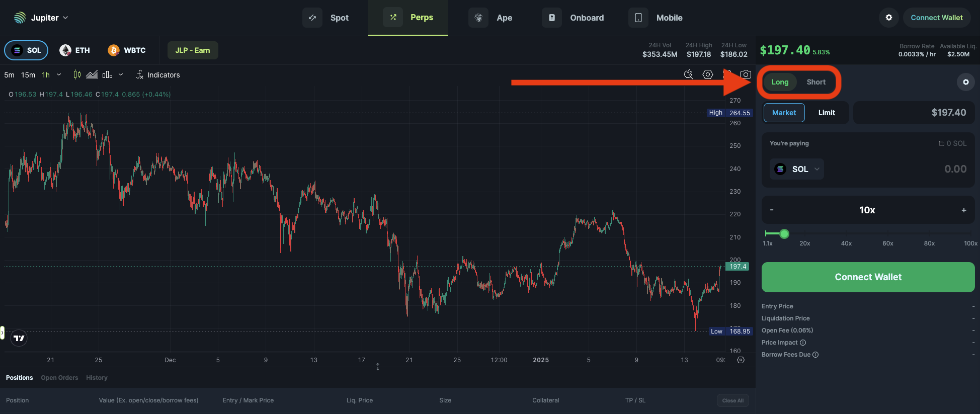Set leverage slider to 100x mark
The width and height of the screenshot is (980, 414).
coord(970,243)
